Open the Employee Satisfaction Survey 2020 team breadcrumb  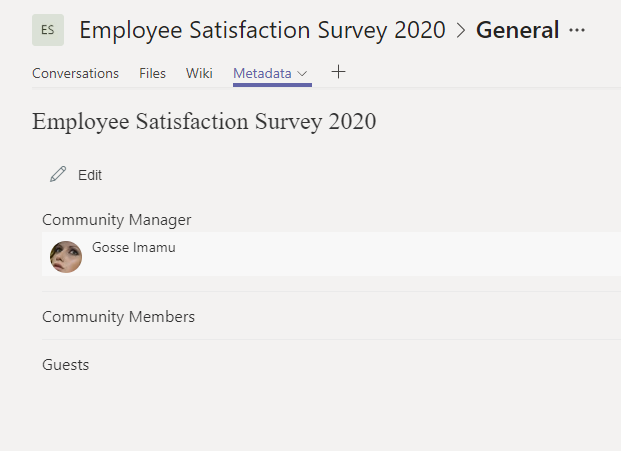coord(262,30)
